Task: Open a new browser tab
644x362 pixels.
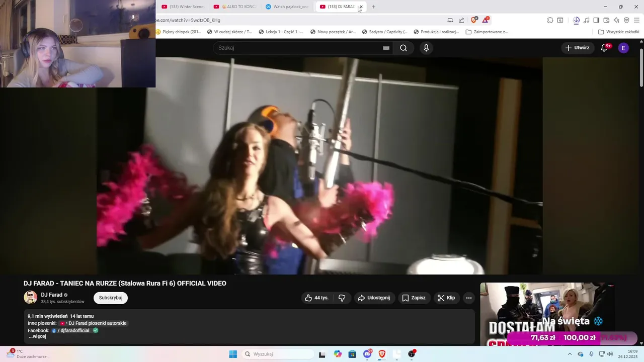Action: pyautogui.click(x=373, y=7)
